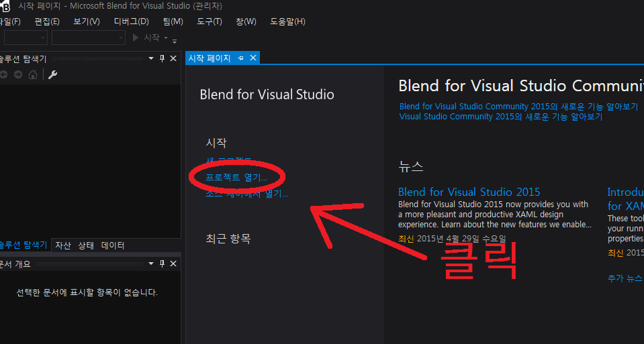644x344 pixels.
Task: Click the 선택한 문서에 표시할 항목이 없습니다 message
Action: 87,292
